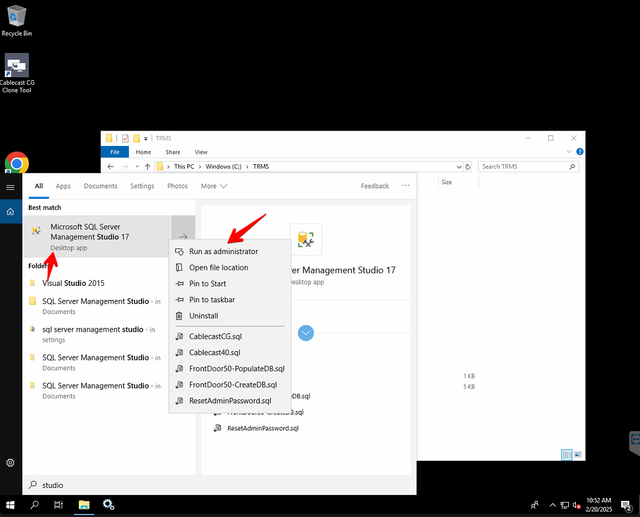Refresh the TRMS folder view

pyautogui.click(x=468, y=166)
